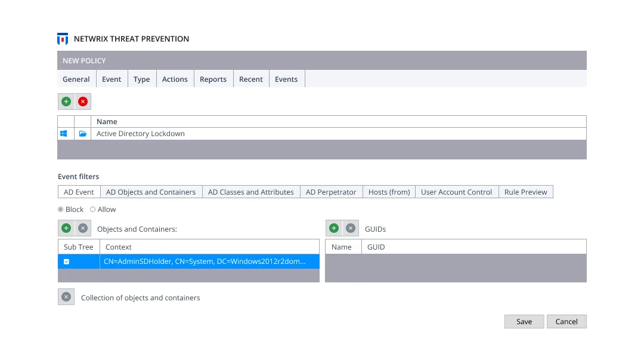Image resolution: width=644 pixels, height=363 pixels.
Task: Open the Events tab
Action: 286,79
